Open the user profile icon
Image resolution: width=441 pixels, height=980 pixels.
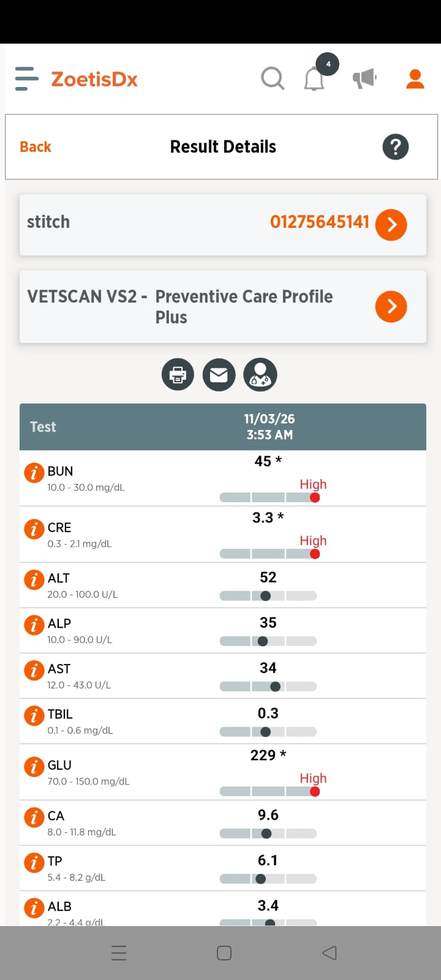pyautogui.click(x=415, y=79)
